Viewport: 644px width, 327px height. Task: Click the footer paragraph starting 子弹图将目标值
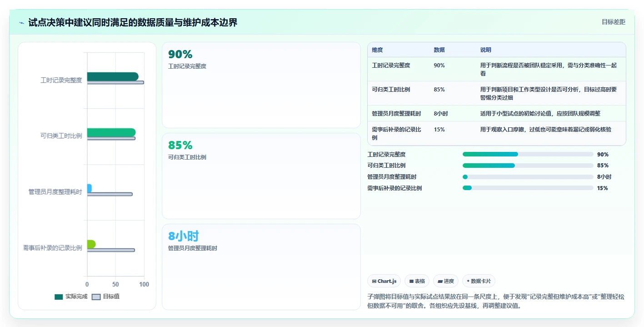click(496, 301)
